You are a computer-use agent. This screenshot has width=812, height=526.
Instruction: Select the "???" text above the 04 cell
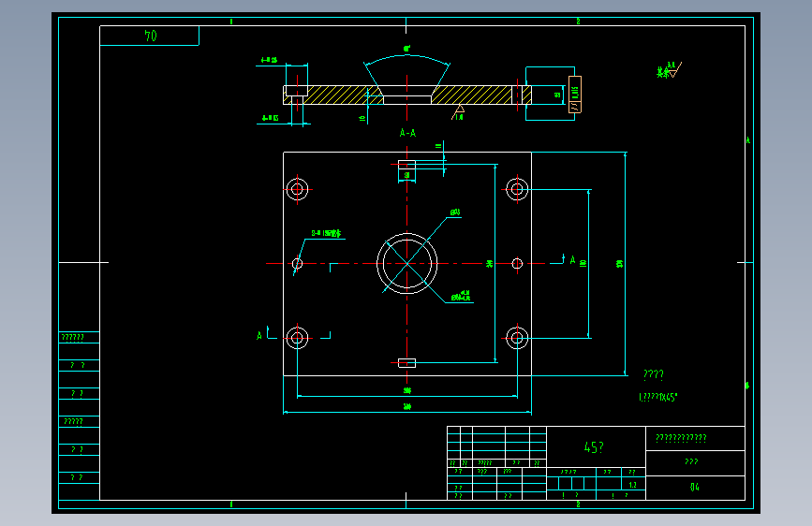pos(691,461)
